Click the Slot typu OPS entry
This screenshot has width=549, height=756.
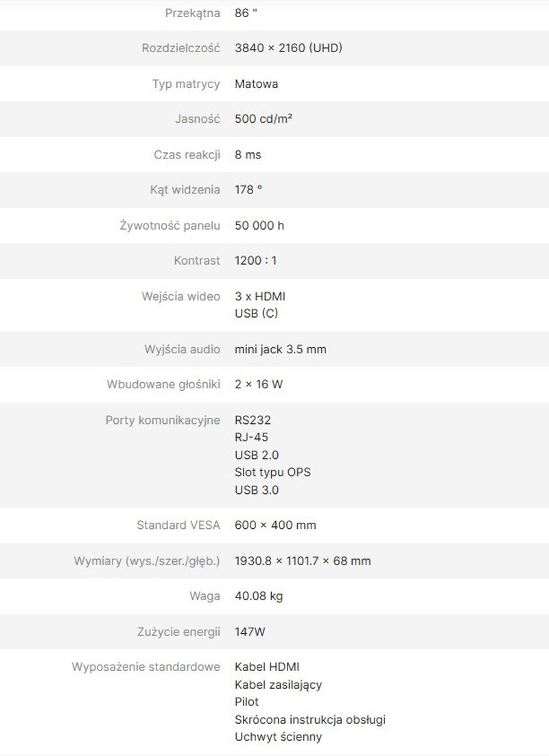(272, 473)
